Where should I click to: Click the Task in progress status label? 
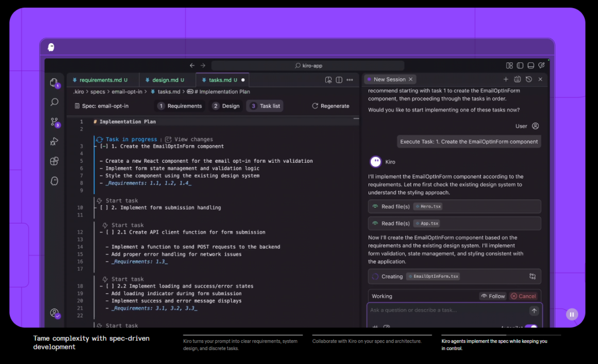(x=127, y=139)
